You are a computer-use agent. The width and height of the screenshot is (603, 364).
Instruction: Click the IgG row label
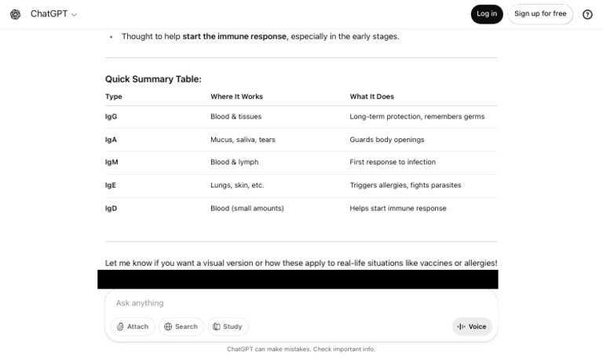pos(111,116)
